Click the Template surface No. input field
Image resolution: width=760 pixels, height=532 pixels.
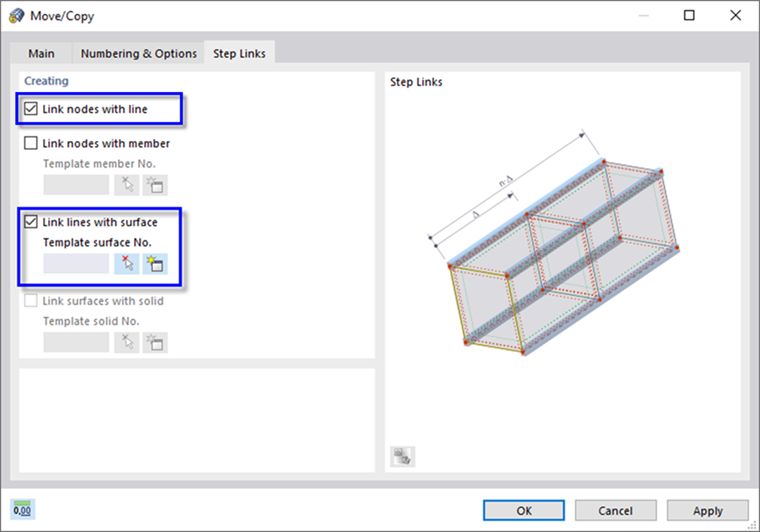pyautogui.click(x=76, y=264)
